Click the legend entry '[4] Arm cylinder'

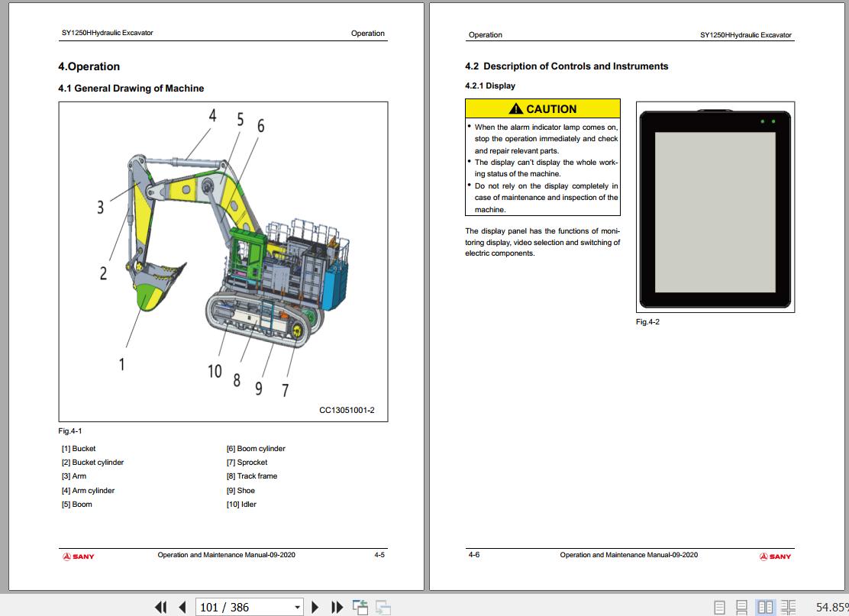coord(89,490)
